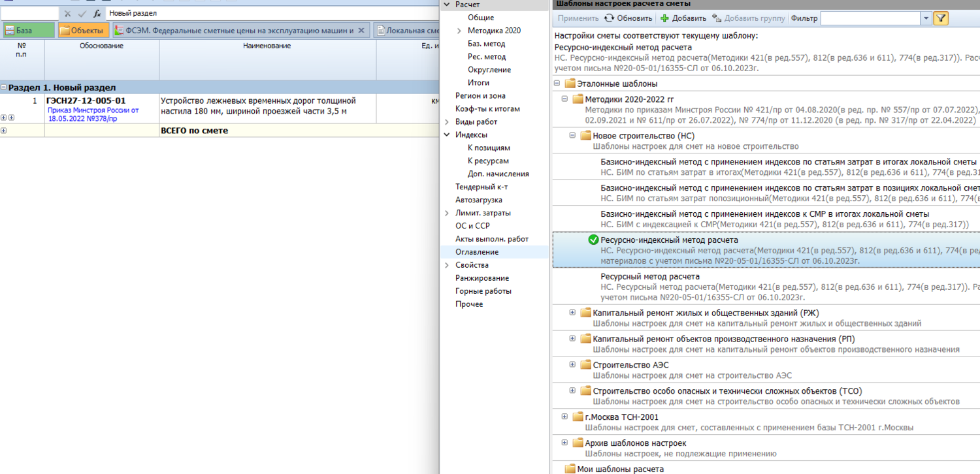Viewport: 980px width, 474px height.
Task: Open Регион и зона settings
Action: click(x=480, y=96)
